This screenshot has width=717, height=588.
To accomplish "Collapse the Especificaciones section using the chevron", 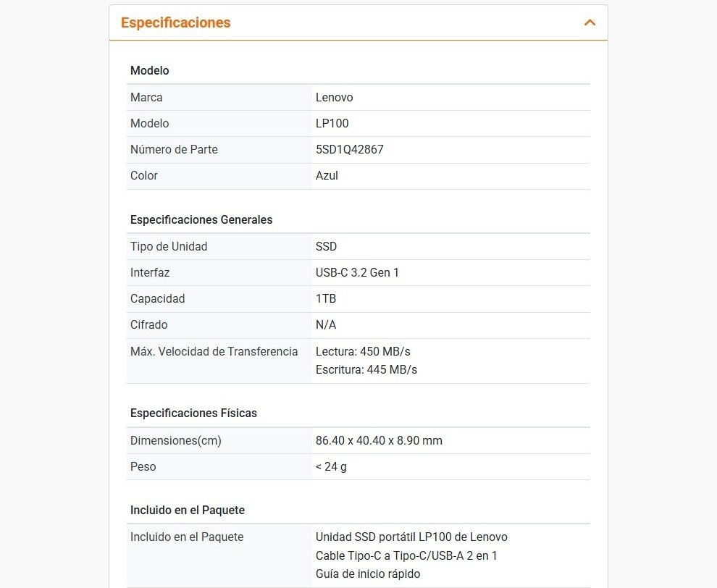I will coord(590,22).
